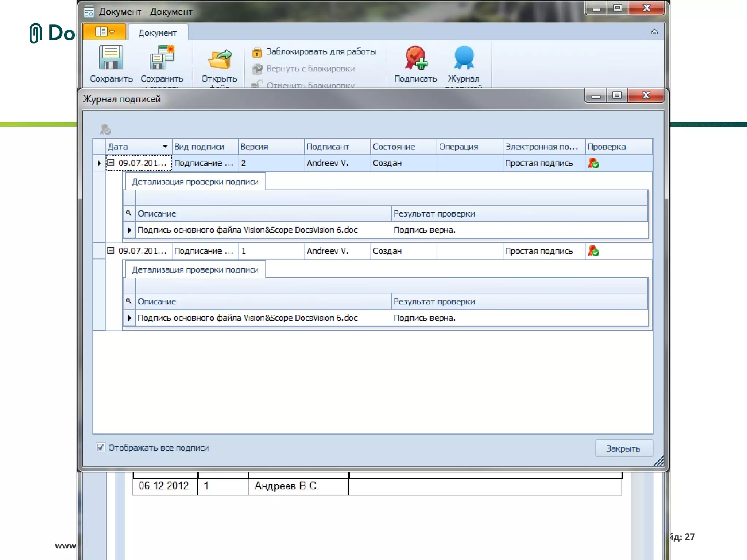Open the Дата column dropdown arrow
The height and width of the screenshot is (560, 747).
165,147
